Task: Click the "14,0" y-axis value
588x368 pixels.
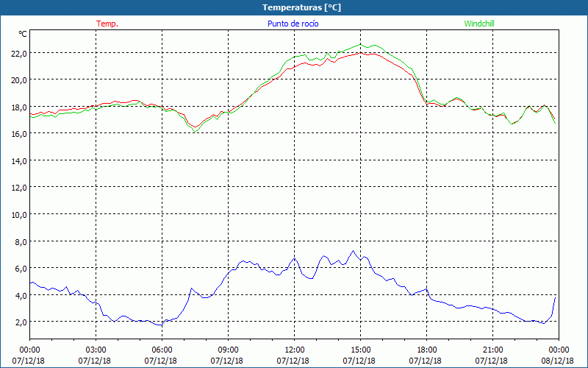Action: (x=19, y=160)
